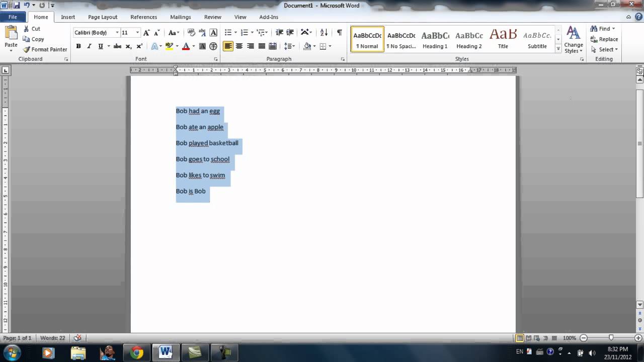Apply the Subtitle style
This screenshot has height=362, width=644.
click(x=537, y=39)
